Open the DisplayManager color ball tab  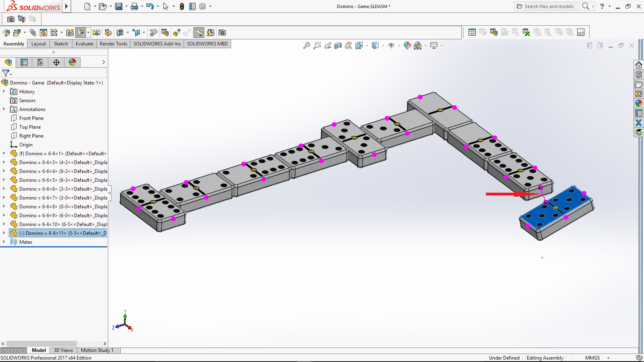(x=72, y=62)
